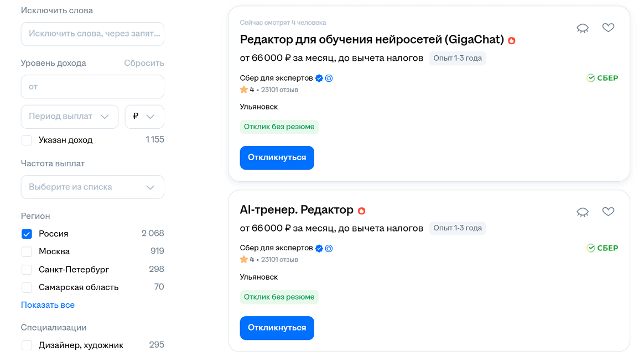Click Сбросить link for income level
This screenshot has width=644, height=352.
pyautogui.click(x=144, y=63)
